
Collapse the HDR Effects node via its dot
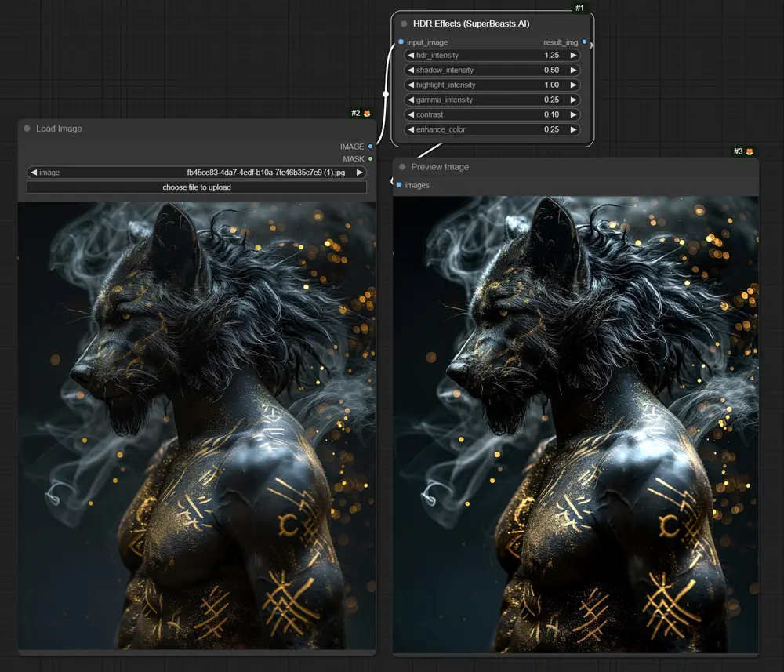(x=404, y=24)
